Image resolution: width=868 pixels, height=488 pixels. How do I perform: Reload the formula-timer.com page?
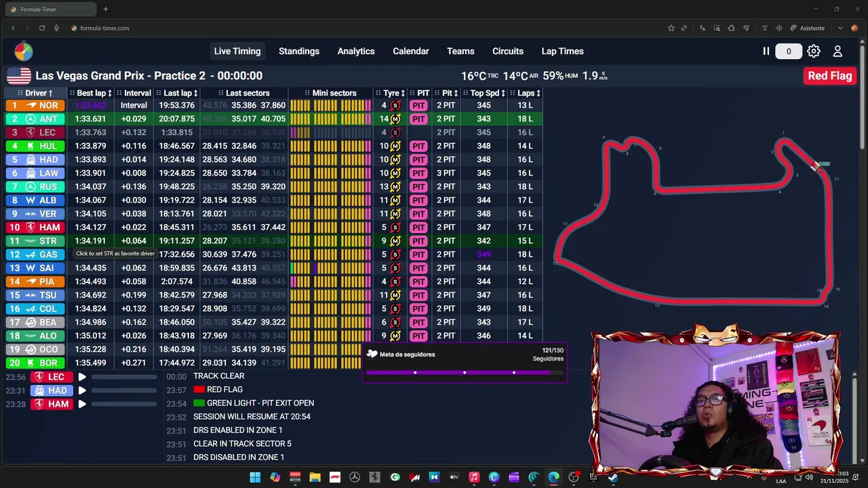[x=42, y=28]
